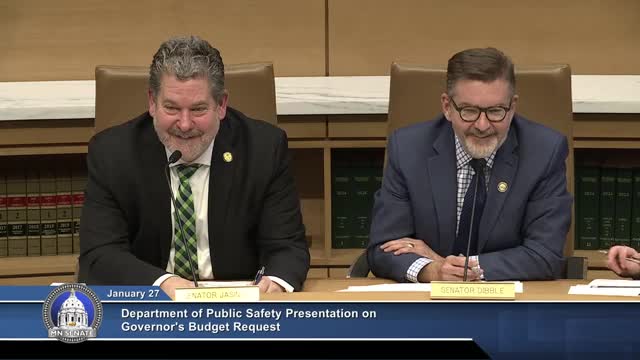Click the 'Governor's Budget Request' caption line
640x360 pixels.
pyautogui.click(x=201, y=327)
